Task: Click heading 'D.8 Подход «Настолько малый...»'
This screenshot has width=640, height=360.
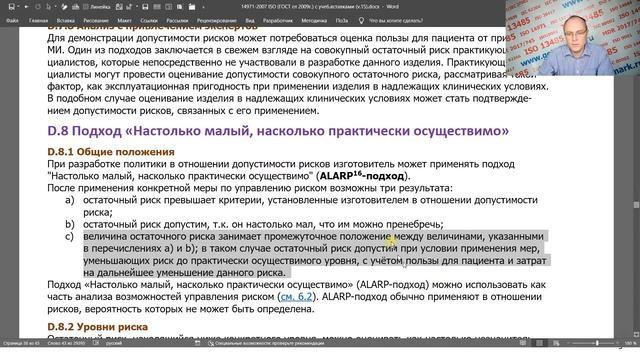Action: [x=278, y=131]
